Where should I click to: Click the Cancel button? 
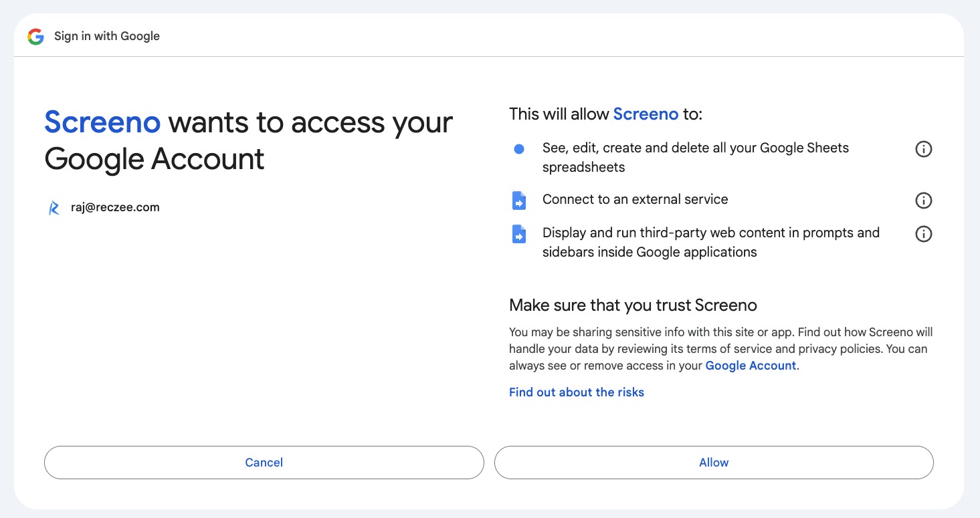(264, 463)
